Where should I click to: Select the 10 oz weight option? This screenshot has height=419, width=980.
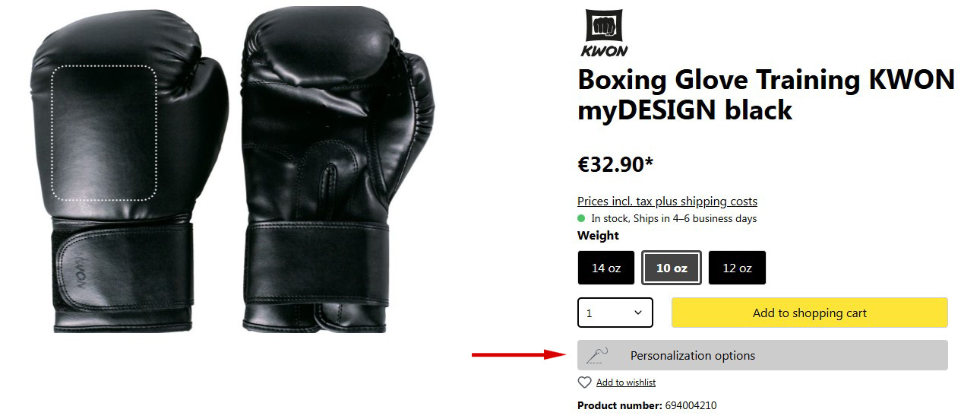672,268
